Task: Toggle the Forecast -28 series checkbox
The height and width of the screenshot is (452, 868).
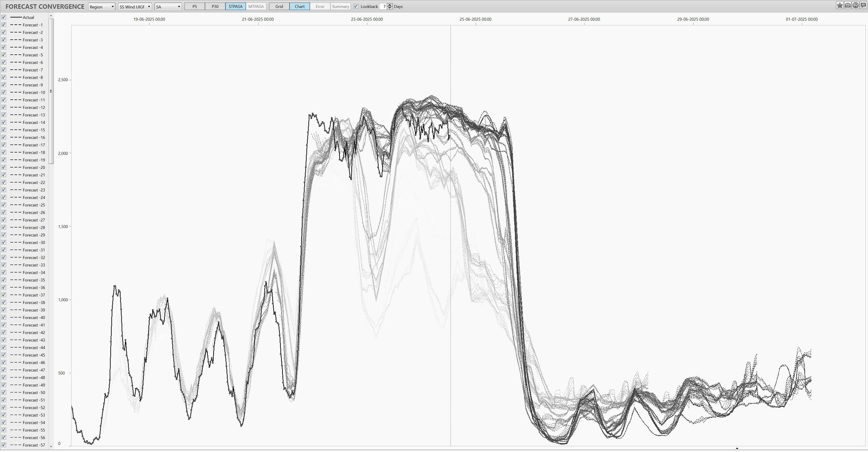Action: coord(4,227)
